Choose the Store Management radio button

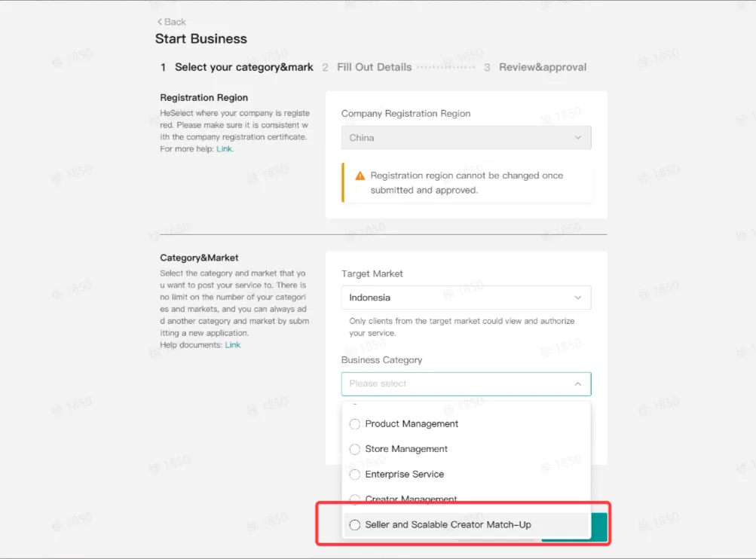click(x=355, y=449)
